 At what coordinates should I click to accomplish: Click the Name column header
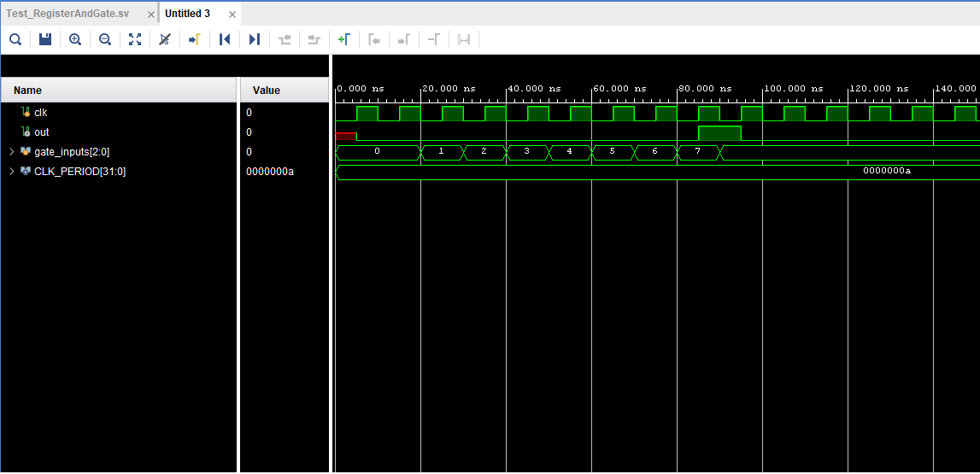point(119,90)
